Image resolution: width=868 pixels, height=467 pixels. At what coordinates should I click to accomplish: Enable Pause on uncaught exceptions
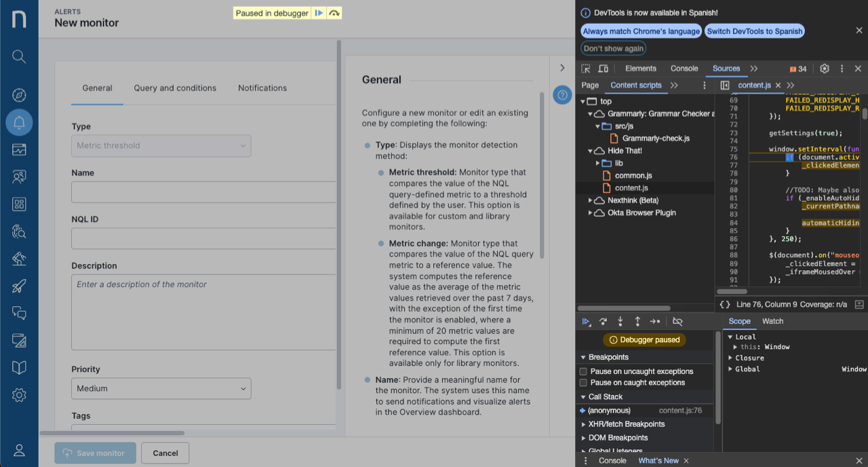click(583, 371)
